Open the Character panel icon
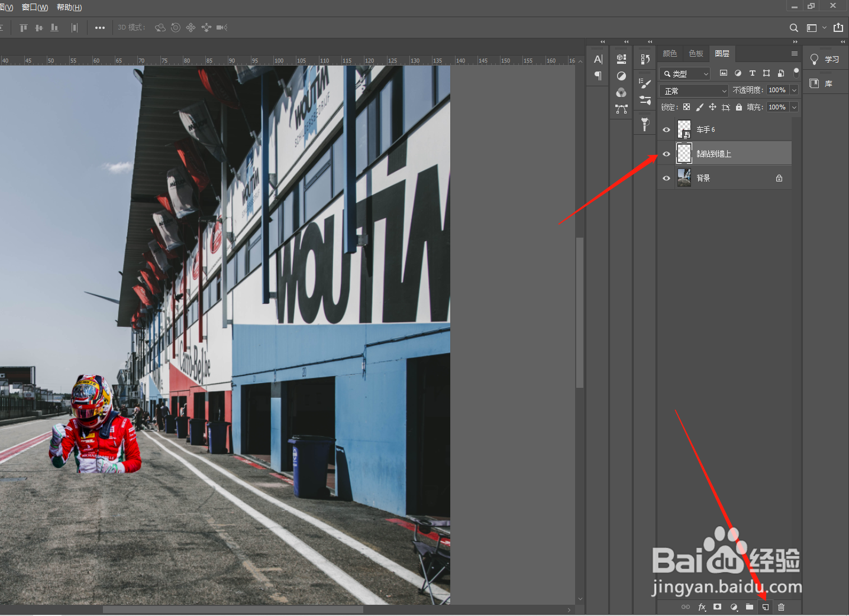 click(598, 59)
